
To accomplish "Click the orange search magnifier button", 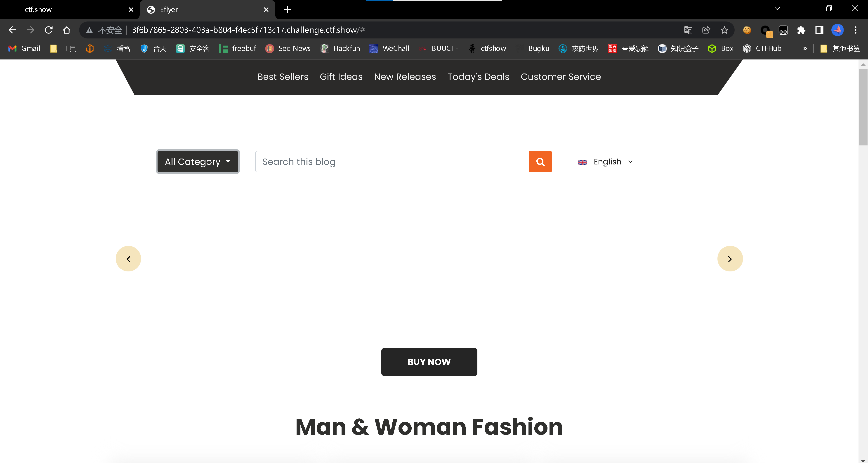I will [x=540, y=162].
